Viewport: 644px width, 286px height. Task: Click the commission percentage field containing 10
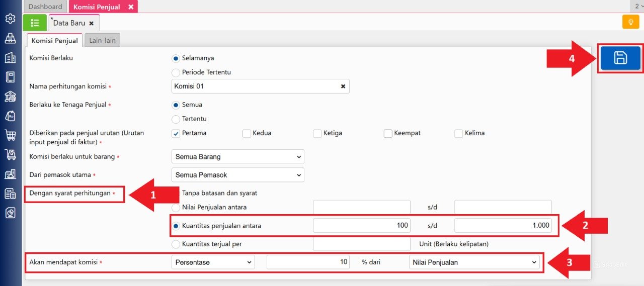[x=308, y=262]
